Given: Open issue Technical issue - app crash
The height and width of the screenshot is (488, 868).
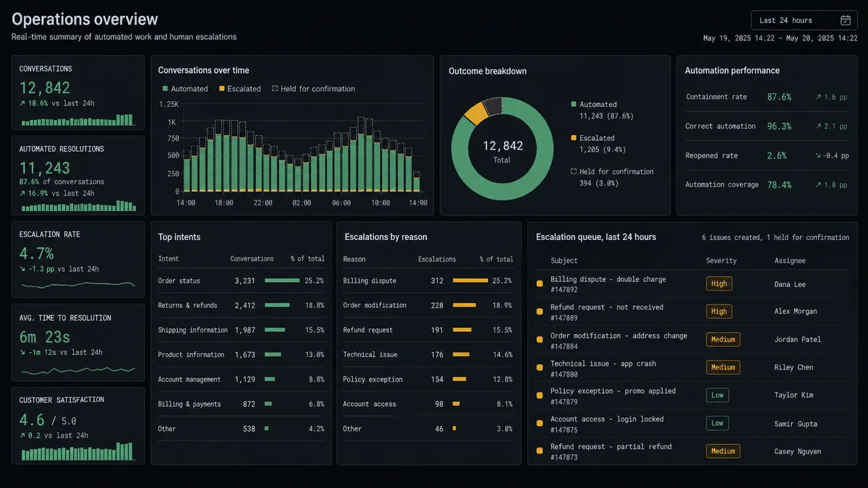Looking at the screenshot, I should point(603,364).
